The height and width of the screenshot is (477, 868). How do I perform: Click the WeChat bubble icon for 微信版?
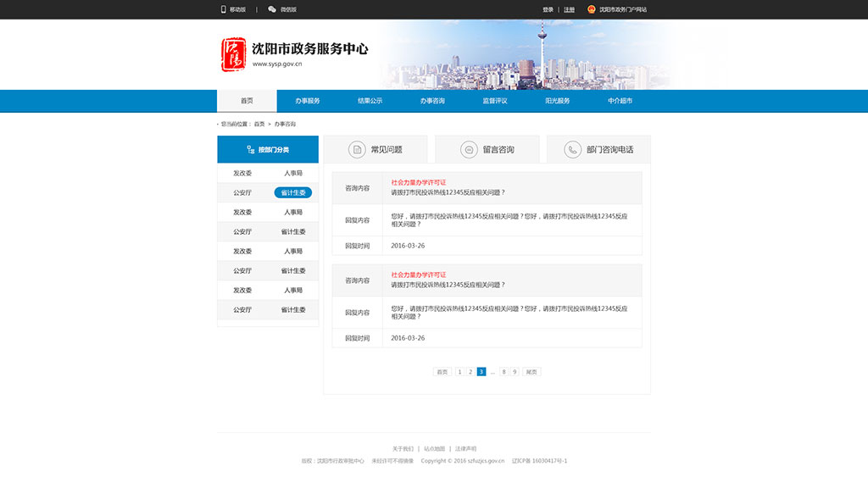[272, 9]
